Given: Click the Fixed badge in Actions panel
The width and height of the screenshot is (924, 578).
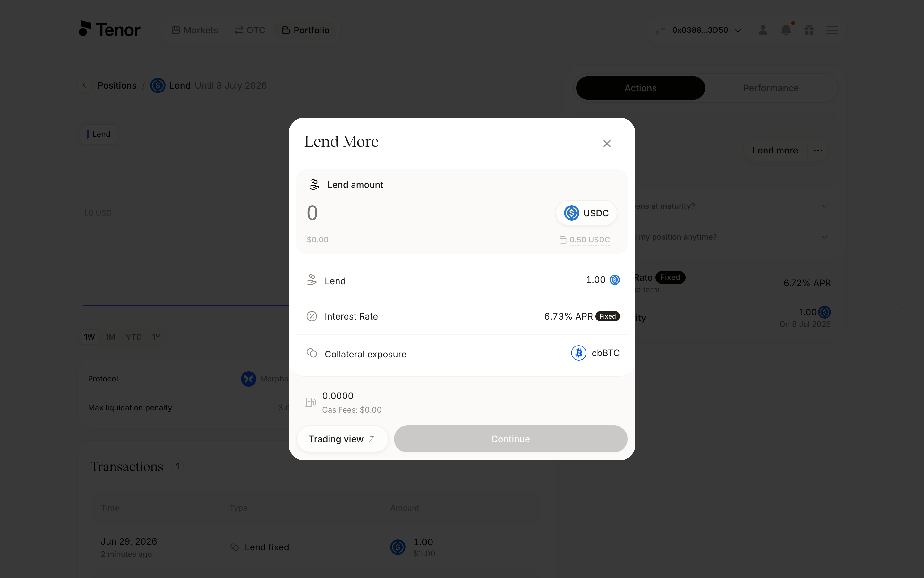Looking at the screenshot, I should click(670, 277).
